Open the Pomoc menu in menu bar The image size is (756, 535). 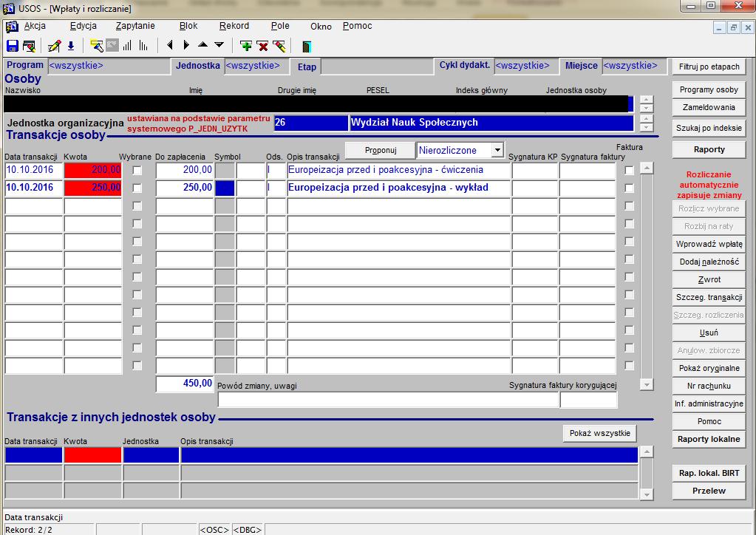(357, 26)
